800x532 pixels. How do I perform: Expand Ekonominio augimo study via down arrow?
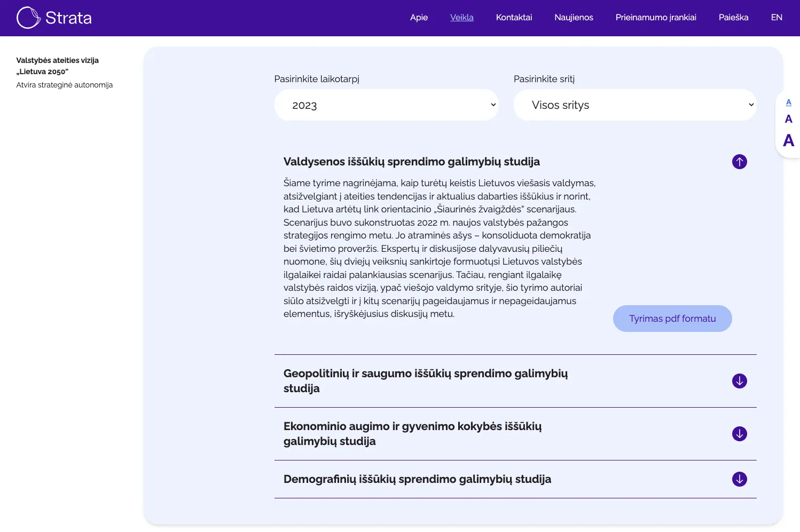point(739,434)
